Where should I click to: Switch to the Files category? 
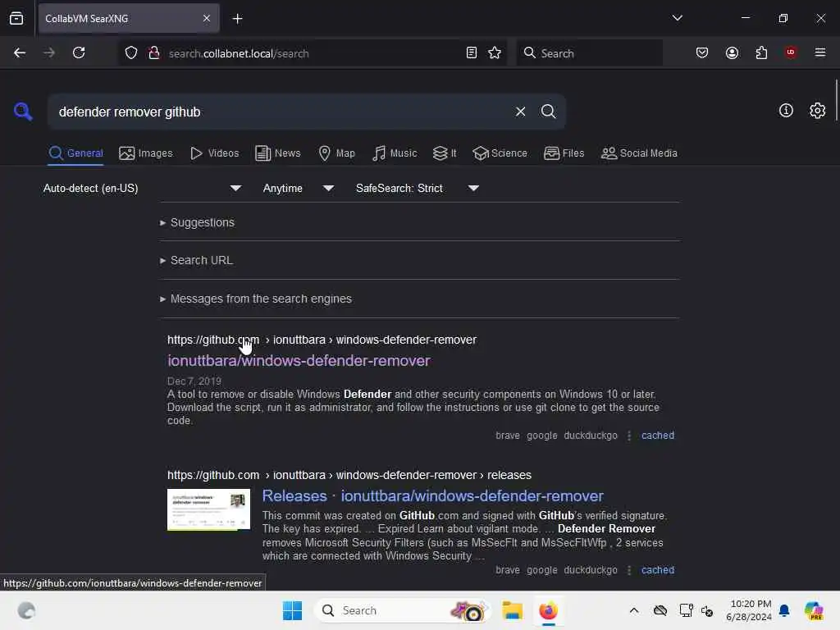pyautogui.click(x=564, y=153)
